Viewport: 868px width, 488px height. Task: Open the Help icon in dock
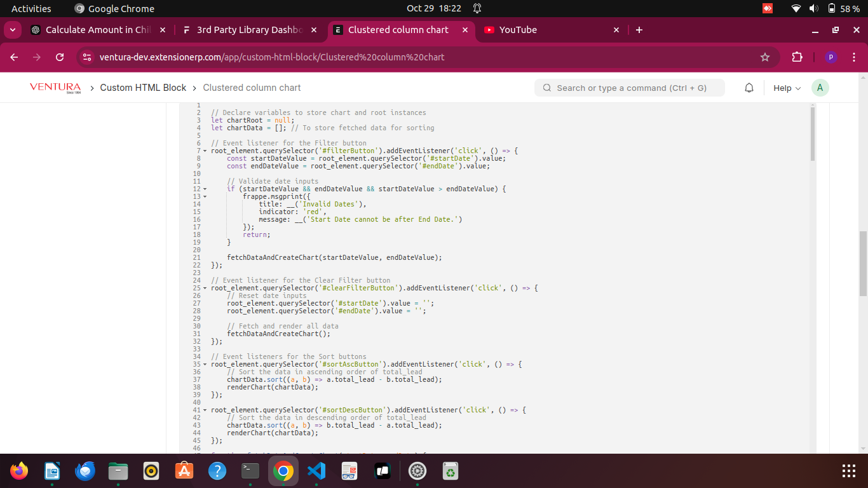tap(217, 471)
